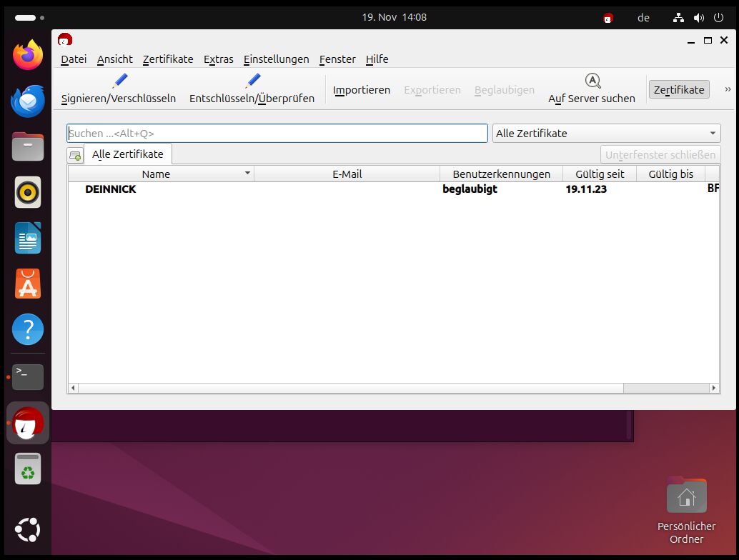The height and width of the screenshot is (560, 739).
Task: Click the Importieren button
Action: [362, 90]
